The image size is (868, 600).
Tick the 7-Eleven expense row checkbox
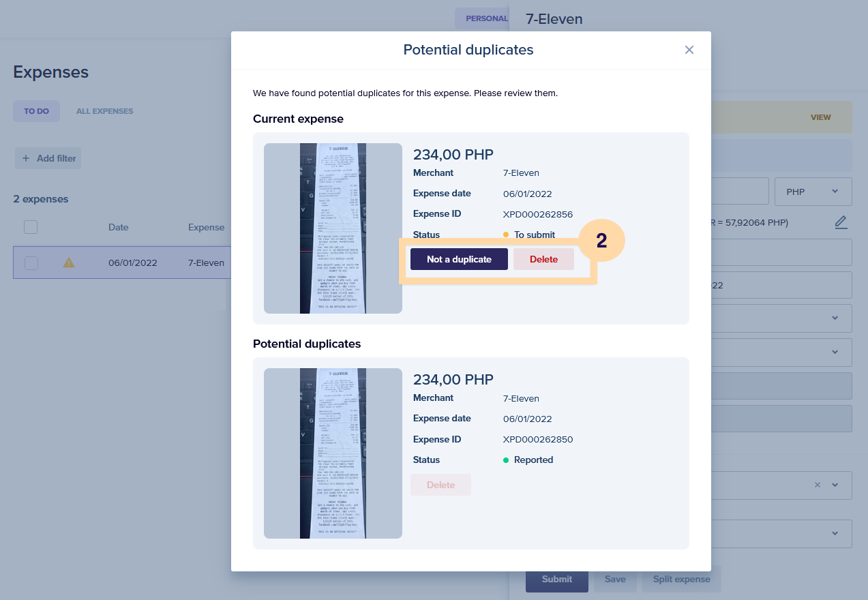(31, 262)
